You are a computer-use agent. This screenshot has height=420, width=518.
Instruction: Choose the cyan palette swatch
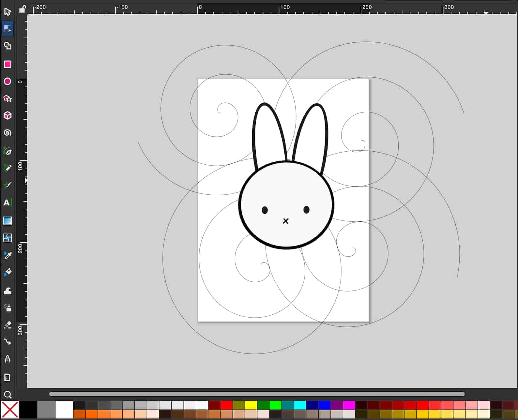[300, 405]
